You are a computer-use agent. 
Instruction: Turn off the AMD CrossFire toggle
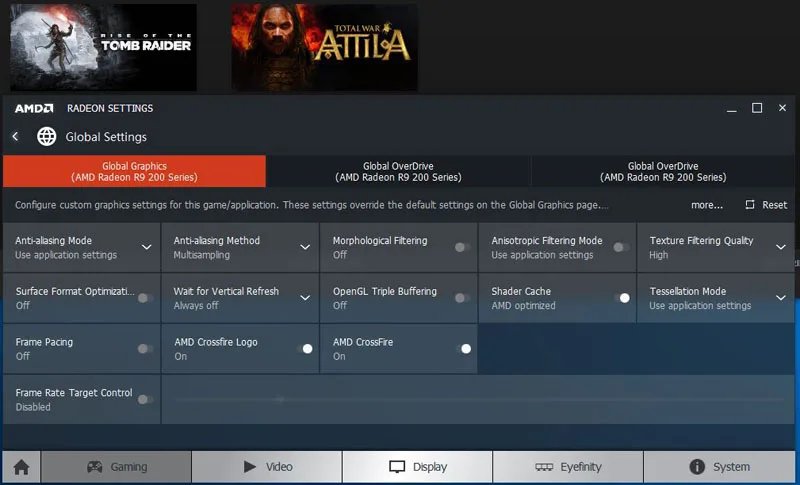tap(463, 349)
